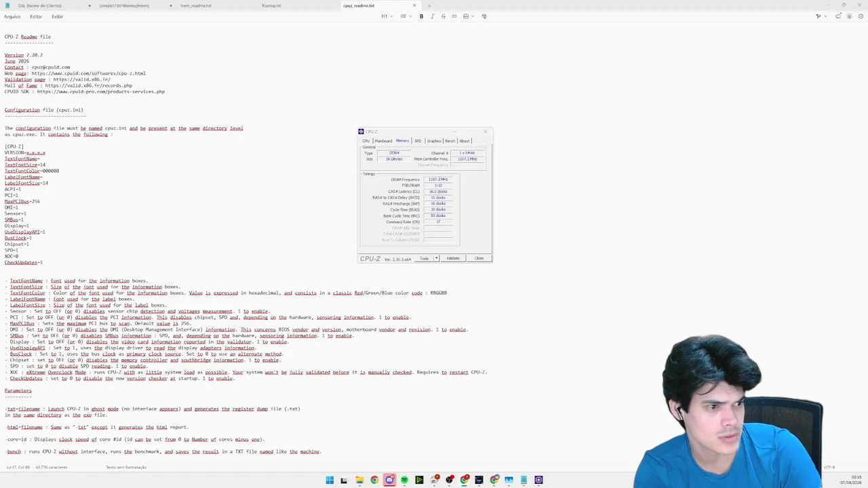Click the CAS# Latency value field
Screen dimensions: 868x488
pos(438,192)
